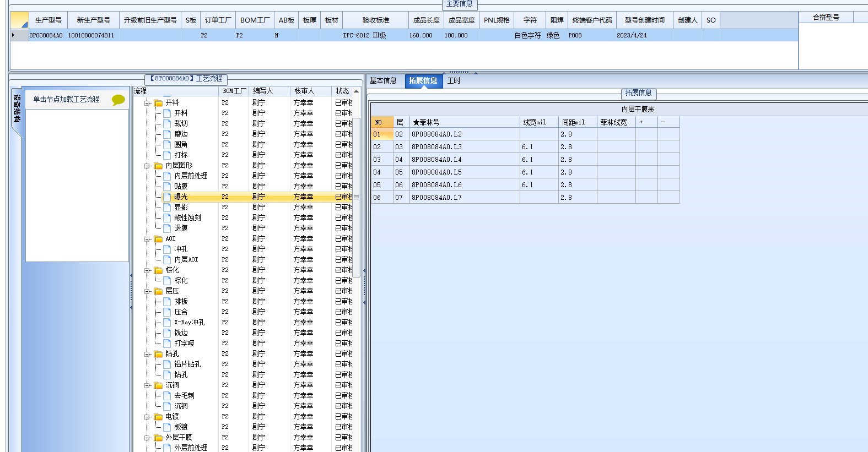
Task: Click the document icon for 去毛刺 step
Action: (x=167, y=396)
